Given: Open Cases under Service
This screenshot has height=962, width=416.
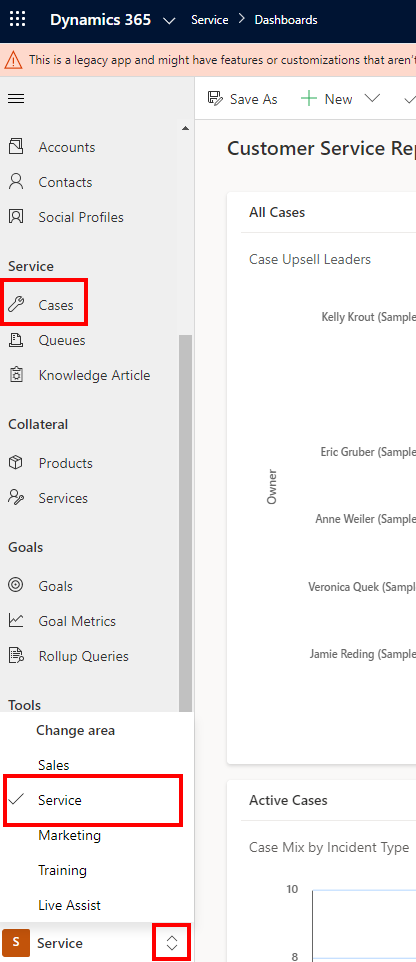Looking at the screenshot, I should pyautogui.click(x=56, y=305).
